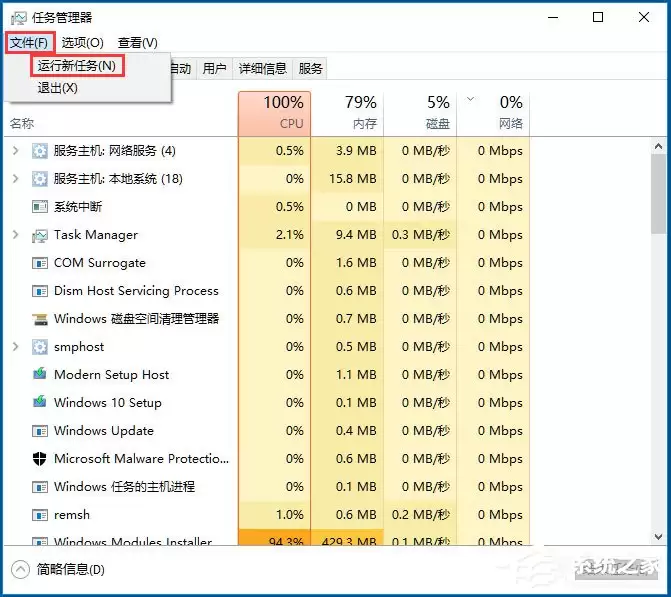Expand the 服务主机: 本地系统 (18) group
This screenshot has width=671, height=597.
pos(16,178)
